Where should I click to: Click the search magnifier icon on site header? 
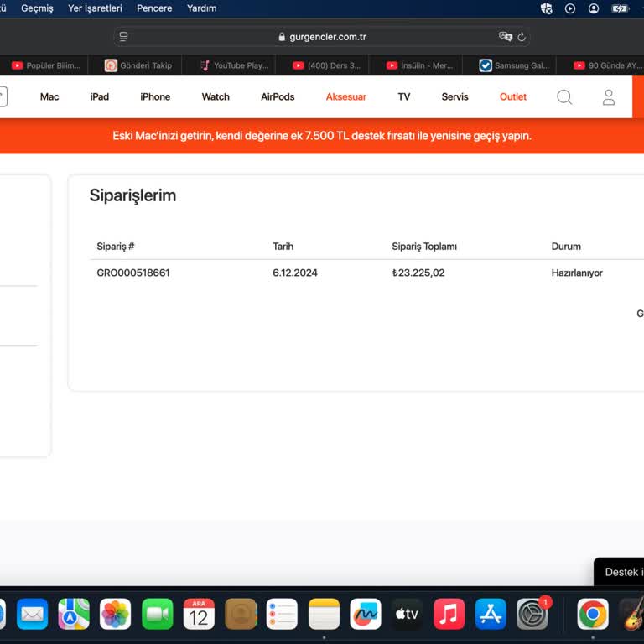tap(564, 97)
